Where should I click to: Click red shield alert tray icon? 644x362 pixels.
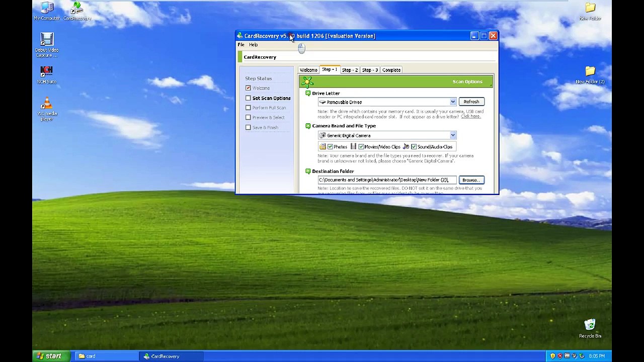coord(560,356)
